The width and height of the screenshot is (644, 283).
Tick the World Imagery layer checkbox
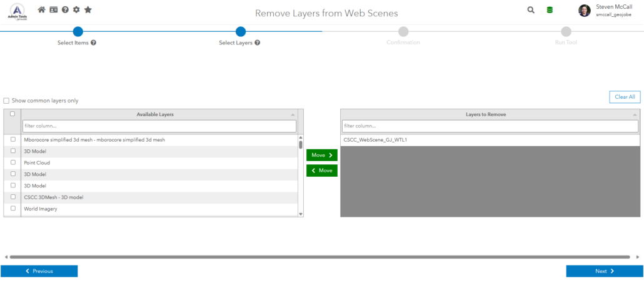13,209
